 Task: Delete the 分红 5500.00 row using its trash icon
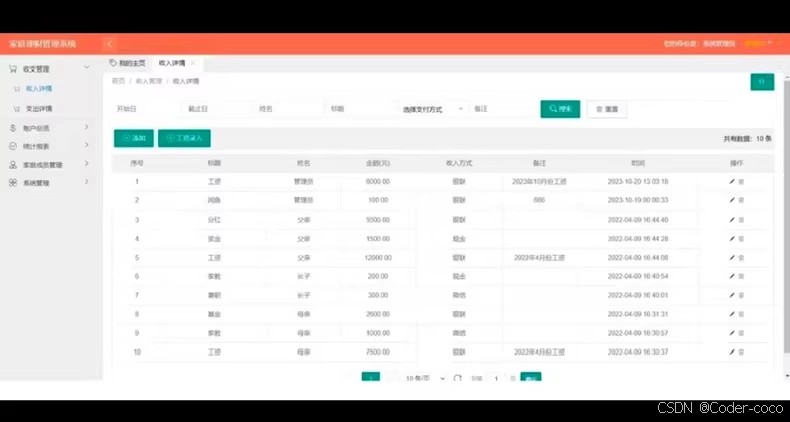[x=741, y=220]
